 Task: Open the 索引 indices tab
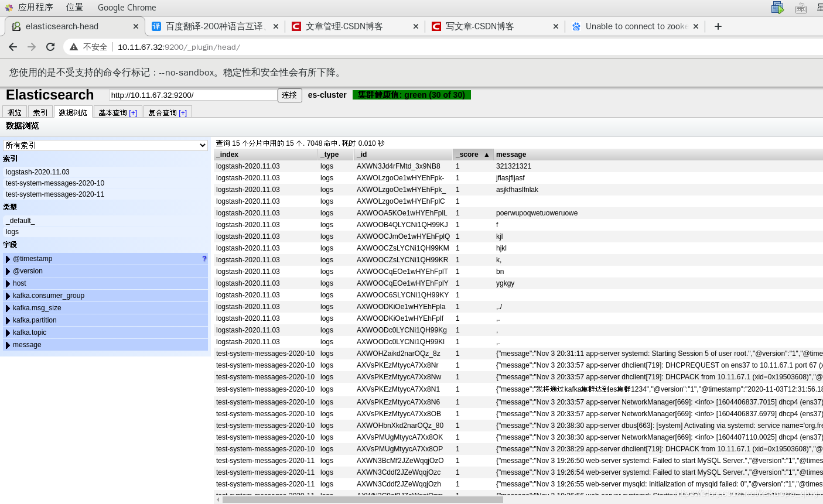point(40,112)
